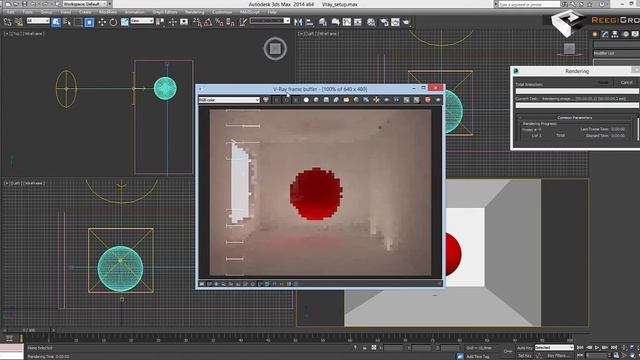Toggle Spinner Snap
The width and height of the screenshot is (640, 360).
231,22
